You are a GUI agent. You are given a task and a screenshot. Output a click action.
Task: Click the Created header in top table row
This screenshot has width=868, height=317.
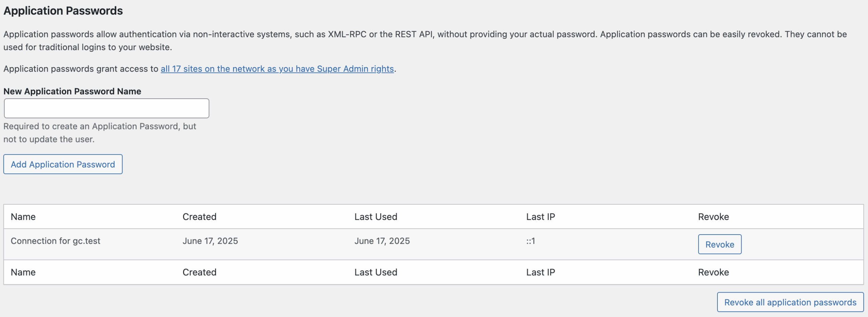tap(199, 217)
